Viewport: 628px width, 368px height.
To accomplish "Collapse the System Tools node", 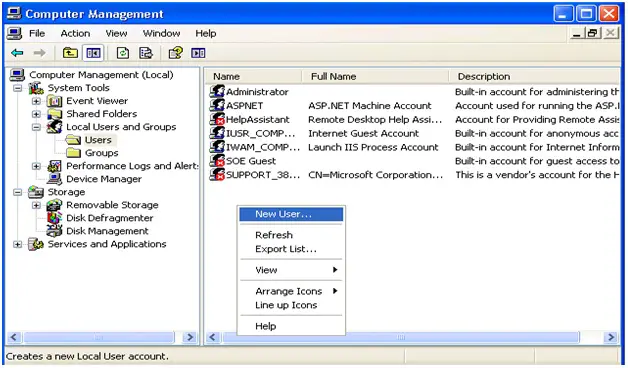I will pos(18,88).
